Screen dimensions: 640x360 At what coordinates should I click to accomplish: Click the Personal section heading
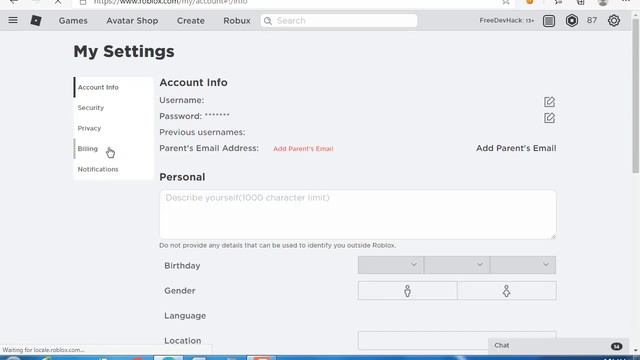click(x=182, y=177)
